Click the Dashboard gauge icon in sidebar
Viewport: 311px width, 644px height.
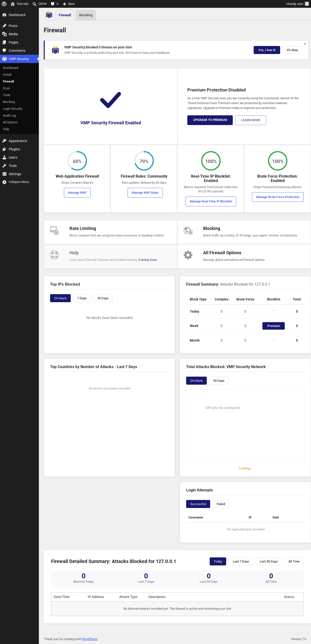(x=4, y=15)
